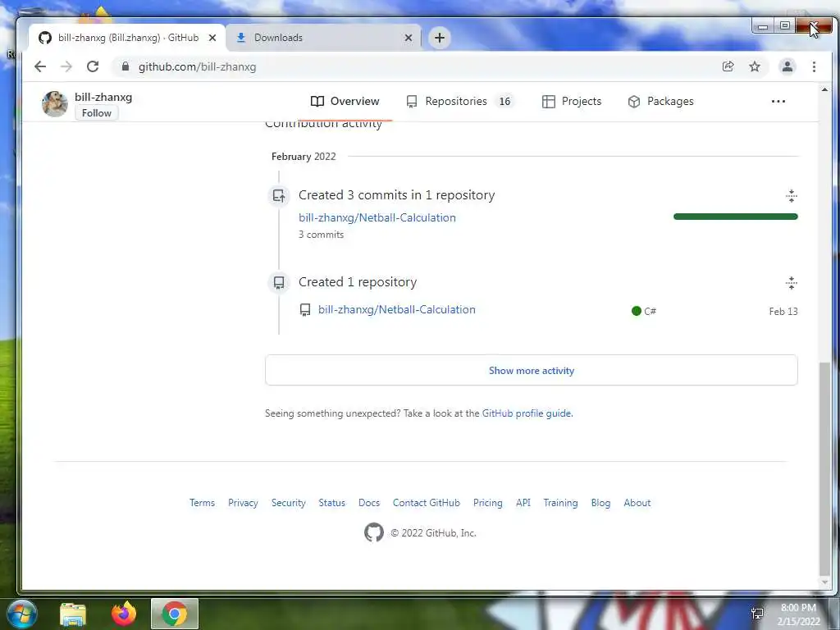Open Netball-Calculation link under created repository
Screen dimensions: 840x630
tap(396, 309)
